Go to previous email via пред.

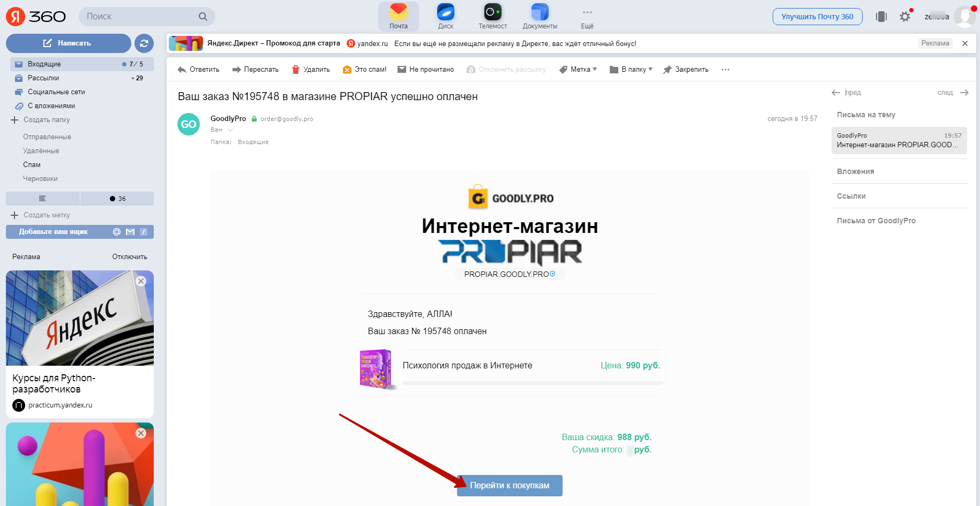tap(847, 93)
